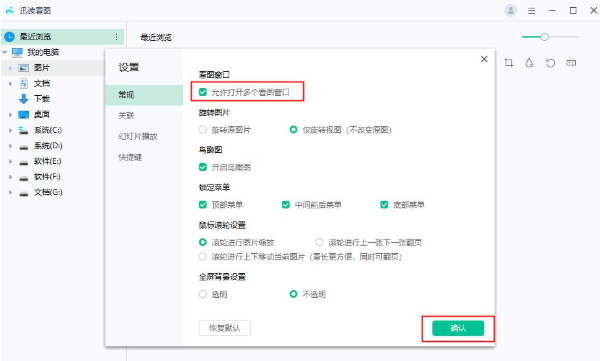Viewport: 600px width, 361px height.
Task: Collapse the 我的电脑 tree node
Action: [x=5, y=52]
